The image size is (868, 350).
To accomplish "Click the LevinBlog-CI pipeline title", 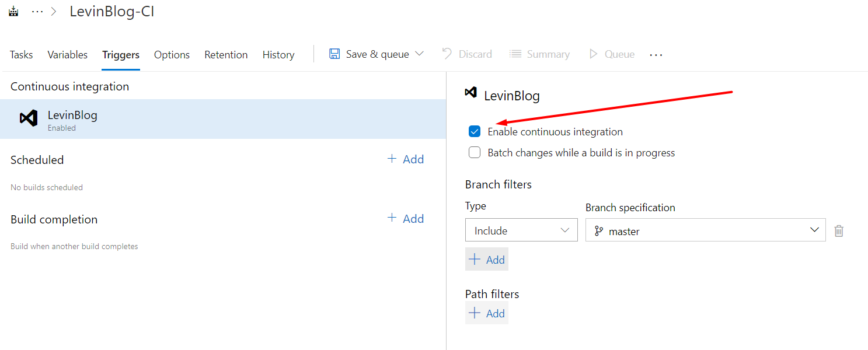I will [x=112, y=12].
